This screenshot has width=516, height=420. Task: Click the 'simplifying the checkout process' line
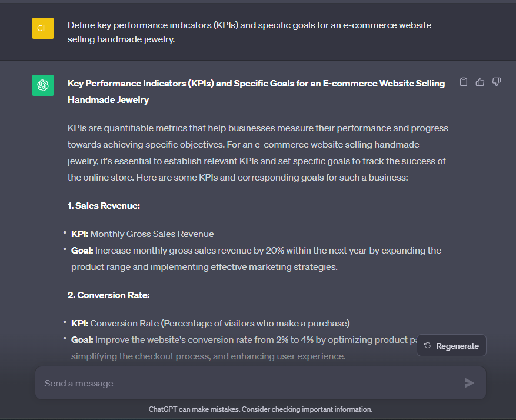[x=208, y=356]
